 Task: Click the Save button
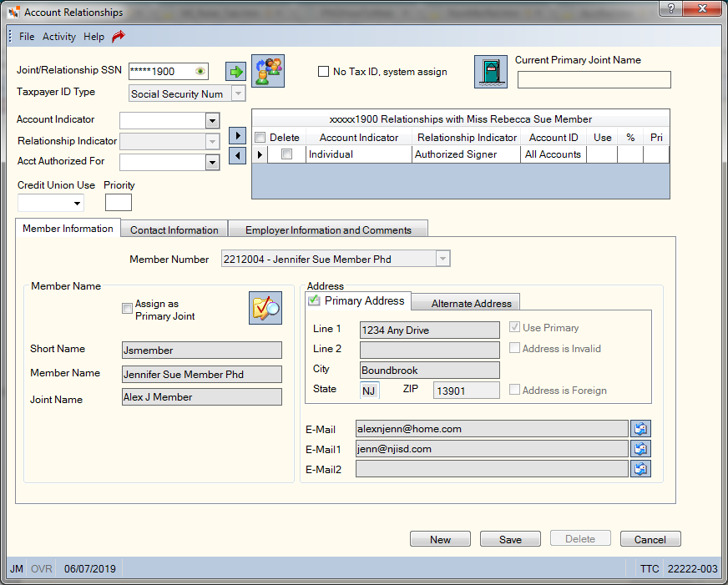pos(510,539)
